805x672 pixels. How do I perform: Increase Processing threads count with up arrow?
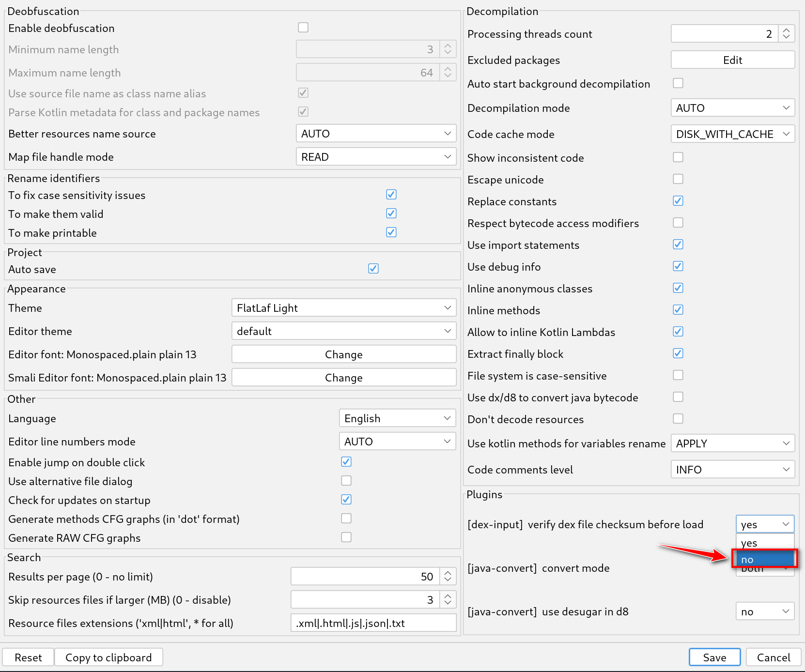[787, 30]
